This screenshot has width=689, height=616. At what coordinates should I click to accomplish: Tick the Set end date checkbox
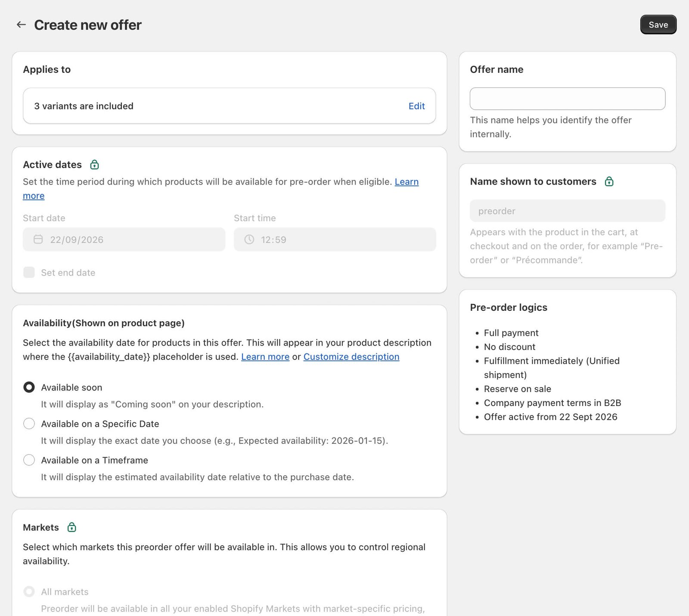tap(29, 272)
